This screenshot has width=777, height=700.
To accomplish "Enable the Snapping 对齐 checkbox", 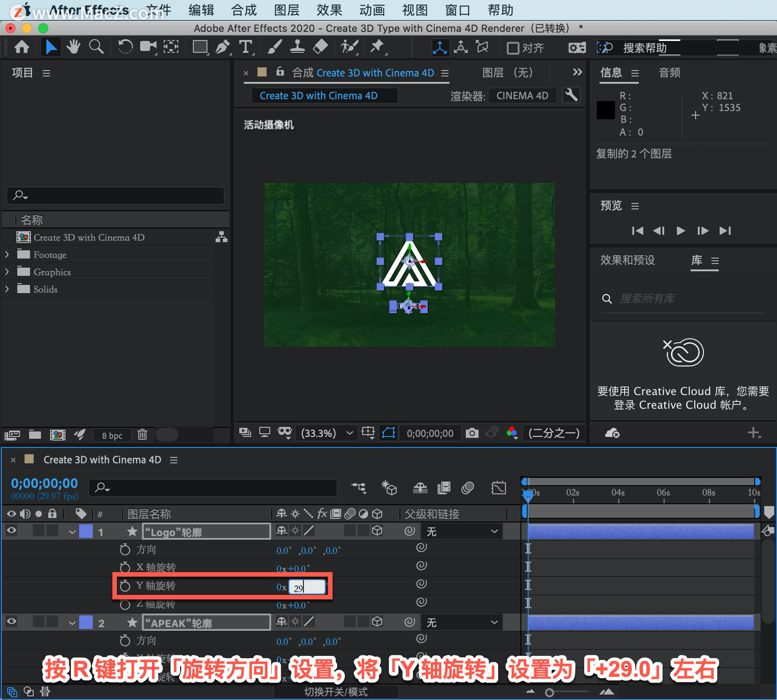I will click(x=513, y=48).
